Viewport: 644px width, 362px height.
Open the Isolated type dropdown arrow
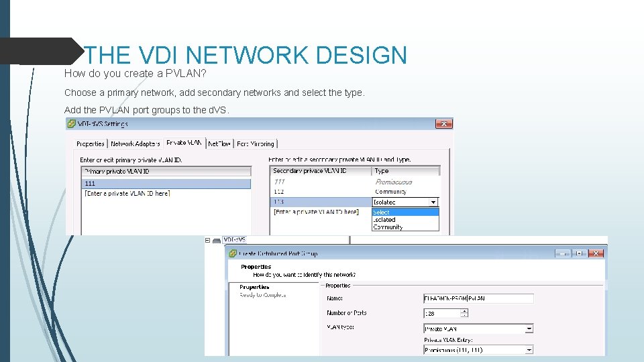tap(433, 202)
